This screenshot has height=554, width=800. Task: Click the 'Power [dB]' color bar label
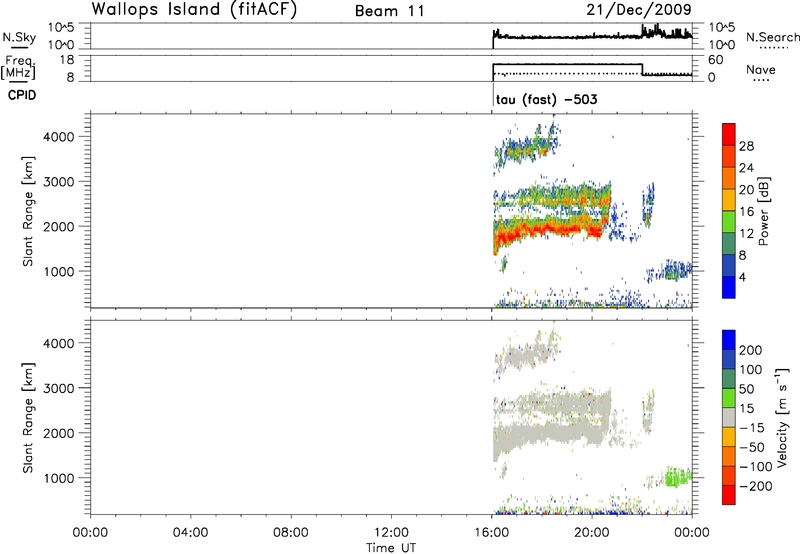[763, 211]
